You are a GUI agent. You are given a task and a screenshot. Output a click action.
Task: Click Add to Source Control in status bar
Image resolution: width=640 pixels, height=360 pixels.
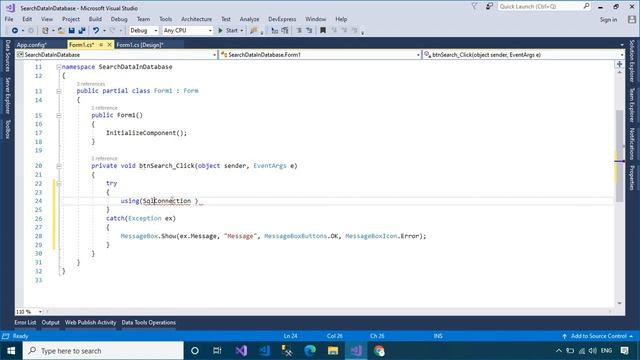click(598, 336)
